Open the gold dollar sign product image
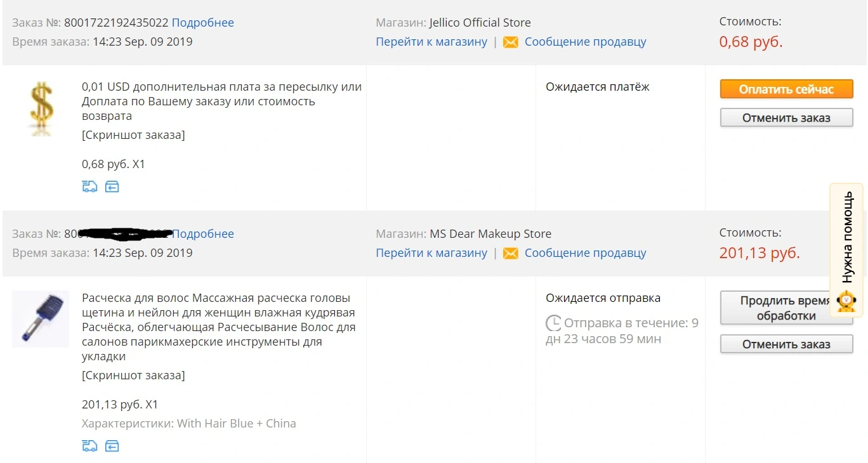This screenshot has height=463, width=868. tap(42, 108)
